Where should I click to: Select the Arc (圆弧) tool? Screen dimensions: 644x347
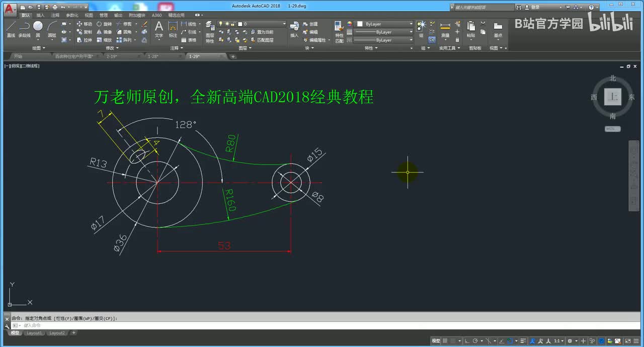[52, 29]
